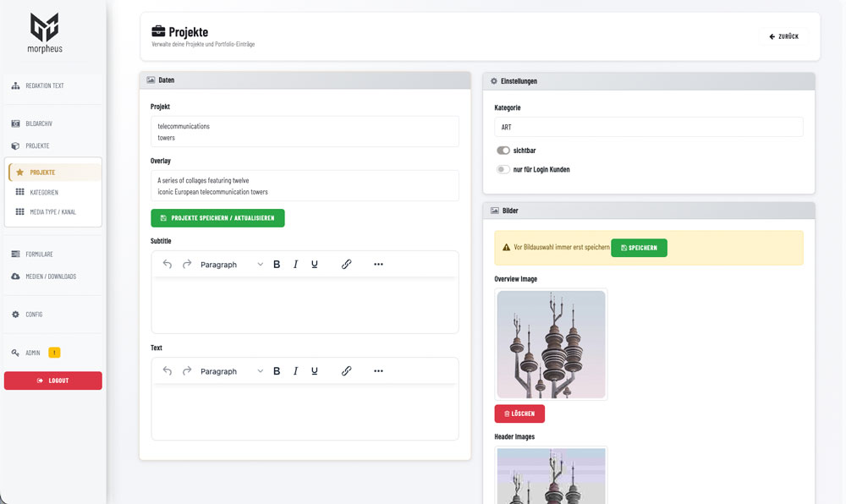Viewport: 846px width, 504px height.
Task: Enable nur für Login Kunden switch
Action: [x=503, y=169]
